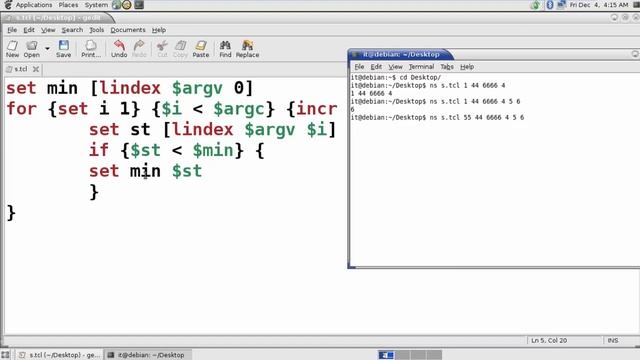This screenshot has width=640, height=360.
Task: Open gedit Tools menu
Action: pos(97,30)
